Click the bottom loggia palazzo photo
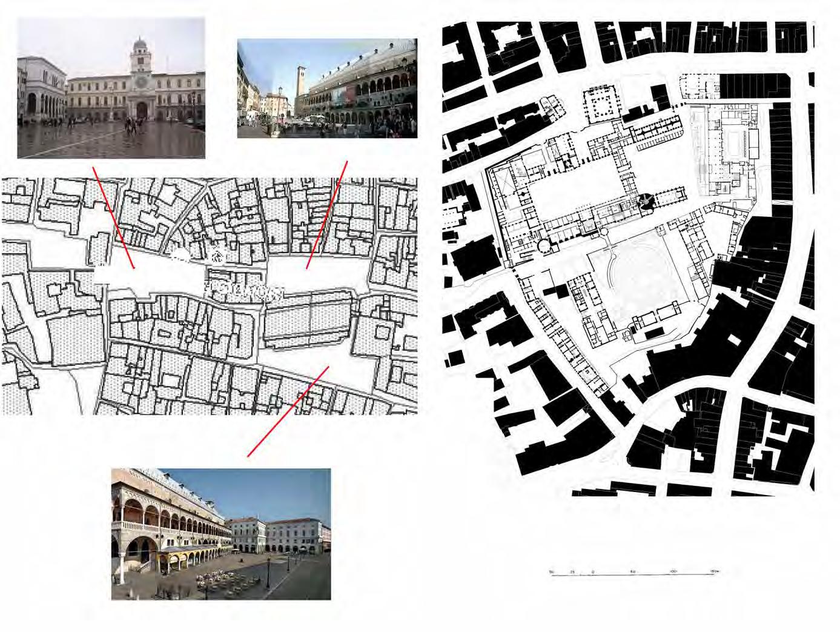 tap(221, 534)
